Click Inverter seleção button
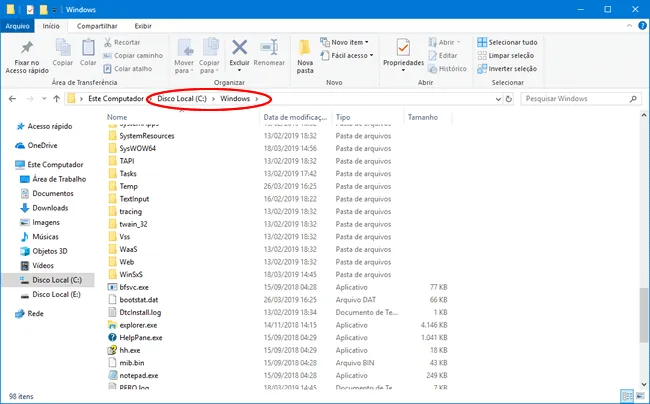 tap(506, 69)
